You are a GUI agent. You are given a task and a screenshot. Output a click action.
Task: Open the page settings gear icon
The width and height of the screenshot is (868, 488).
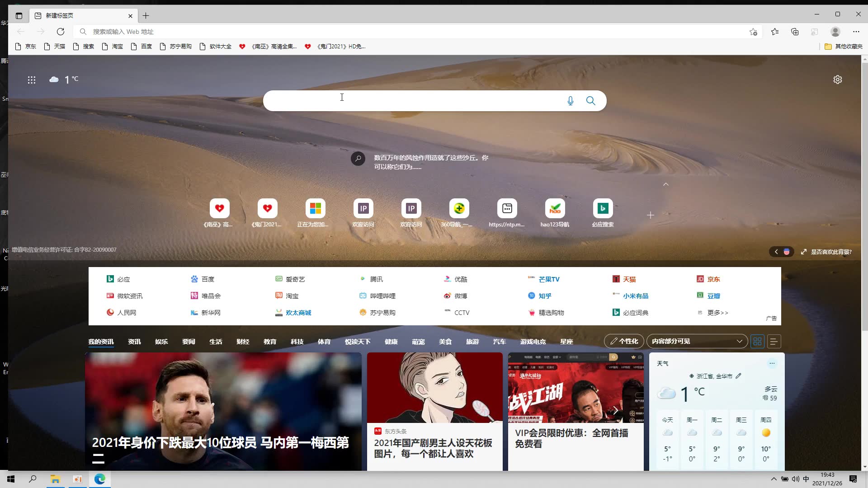(x=837, y=79)
